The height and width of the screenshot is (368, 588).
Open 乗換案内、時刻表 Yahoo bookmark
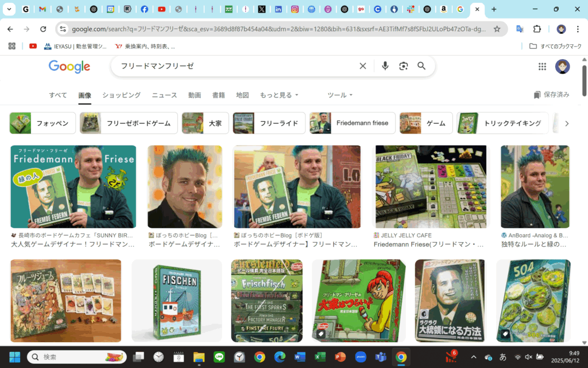pyautogui.click(x=145, y=46)
